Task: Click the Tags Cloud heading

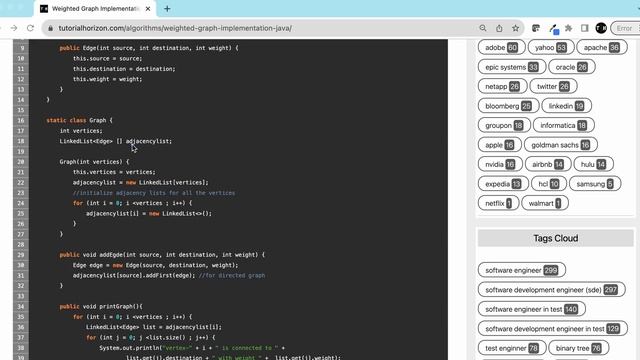Action: [556, 238]
